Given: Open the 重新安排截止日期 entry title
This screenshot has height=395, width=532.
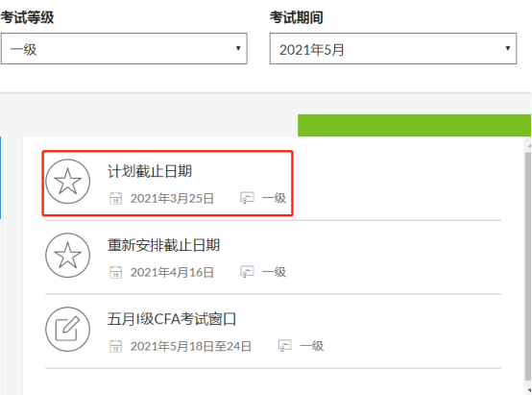Looking at the screenshot, I should tap(164, 245).
